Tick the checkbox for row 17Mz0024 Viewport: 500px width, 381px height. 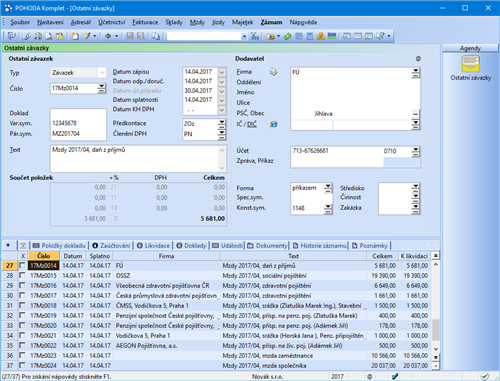pos(22,365)
